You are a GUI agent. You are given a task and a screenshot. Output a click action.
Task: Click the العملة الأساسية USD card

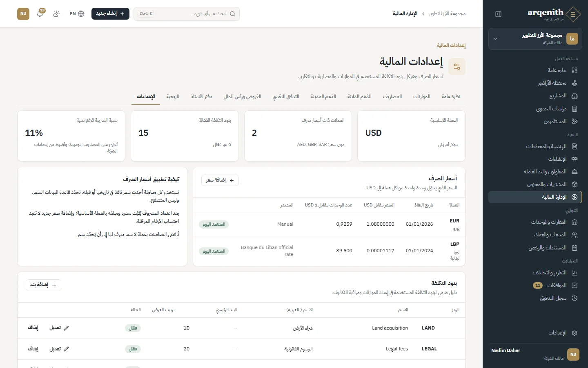tap(411, 136)
